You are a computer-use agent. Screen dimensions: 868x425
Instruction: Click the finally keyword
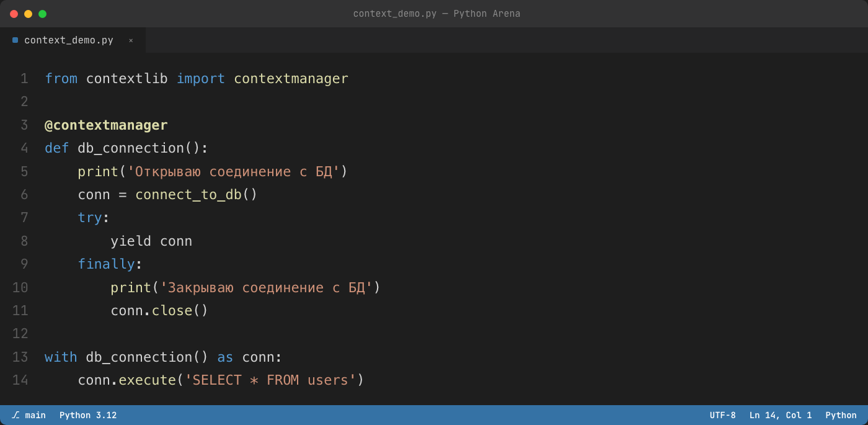[x=106, y=264]
